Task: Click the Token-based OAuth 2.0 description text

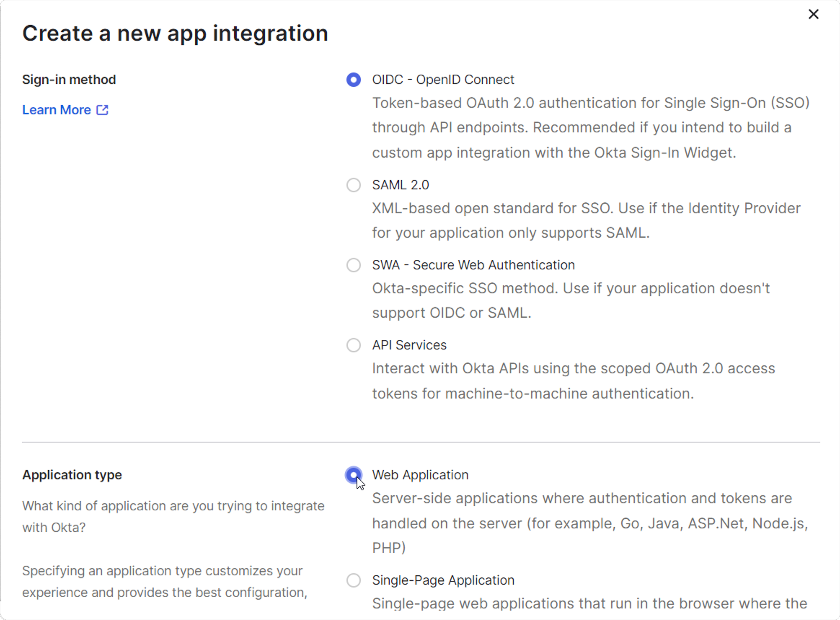Action: (x=591, y=128)
